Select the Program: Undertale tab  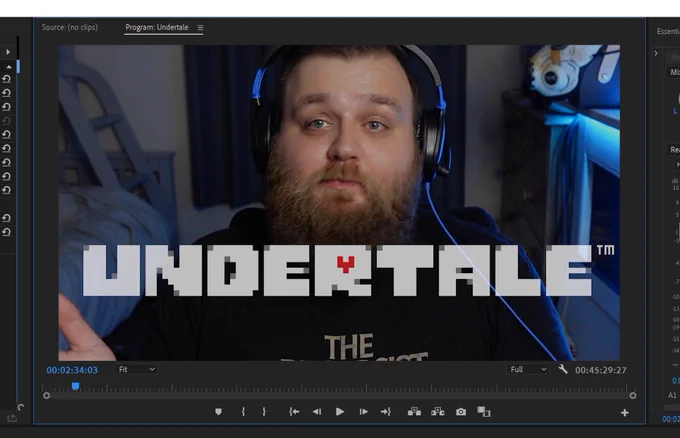(x=157, y=27)
